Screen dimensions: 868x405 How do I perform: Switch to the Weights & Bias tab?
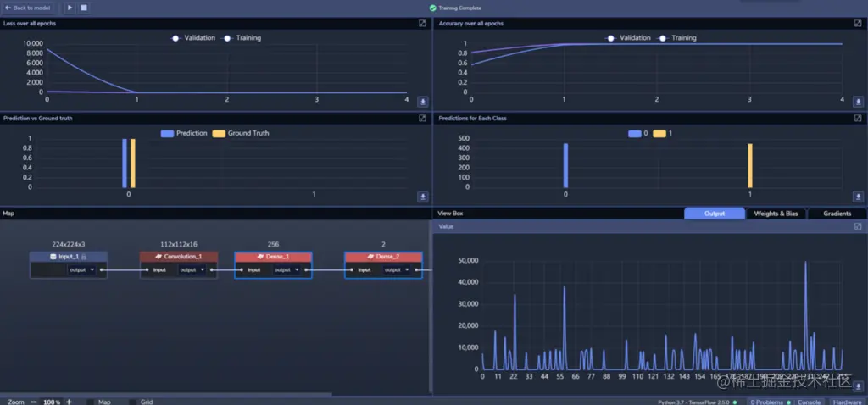point(776,214)
